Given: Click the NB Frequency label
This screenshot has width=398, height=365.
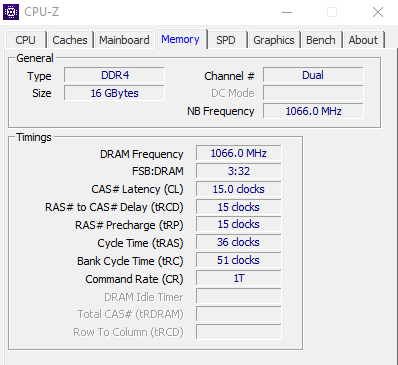Looking at the screenshot, I should click(x=221, y=111).
